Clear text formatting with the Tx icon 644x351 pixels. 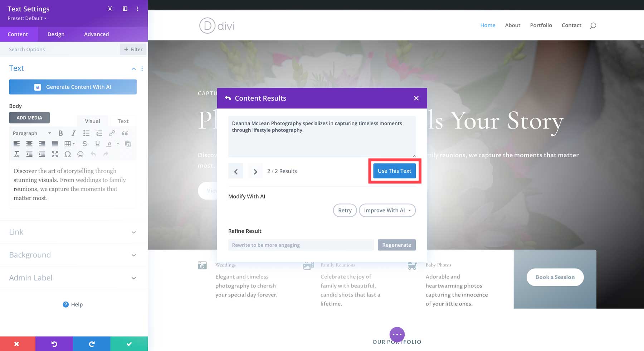pyautogui.click(x=16, y=154)
